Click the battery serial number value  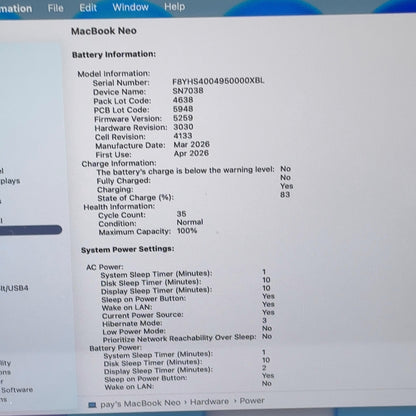218,81
